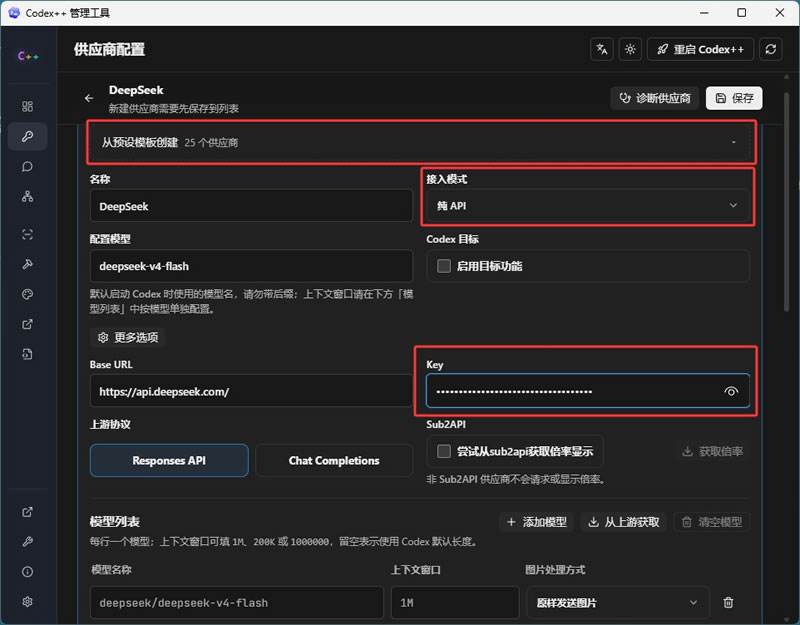Click the refresh icon in header

point(770,49)
